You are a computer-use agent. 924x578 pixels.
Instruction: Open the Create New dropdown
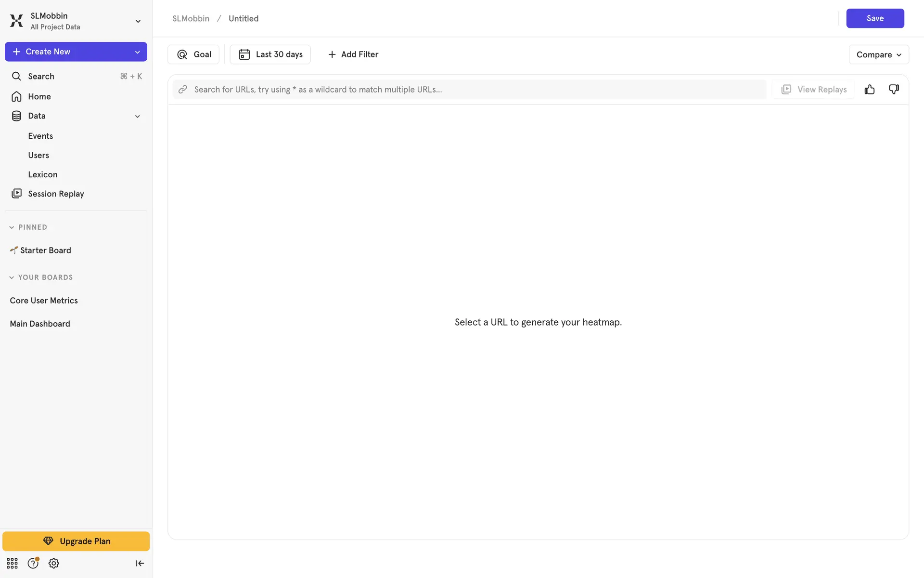click(76, 52)
